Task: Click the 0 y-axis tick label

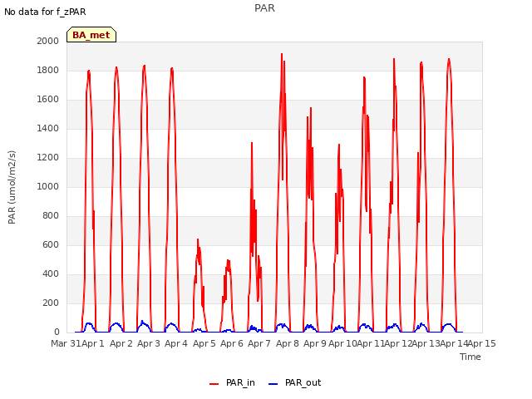Action: (57, 332)
